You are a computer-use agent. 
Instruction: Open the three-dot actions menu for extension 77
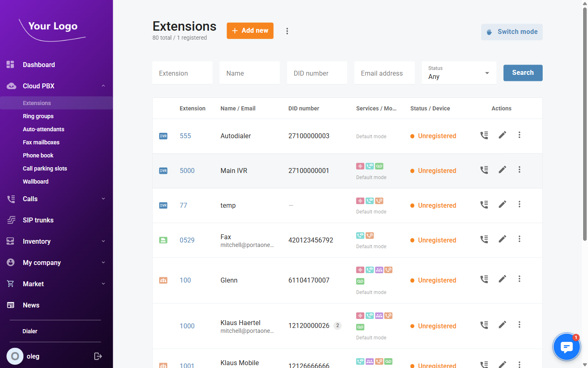(x=519, y=204)
